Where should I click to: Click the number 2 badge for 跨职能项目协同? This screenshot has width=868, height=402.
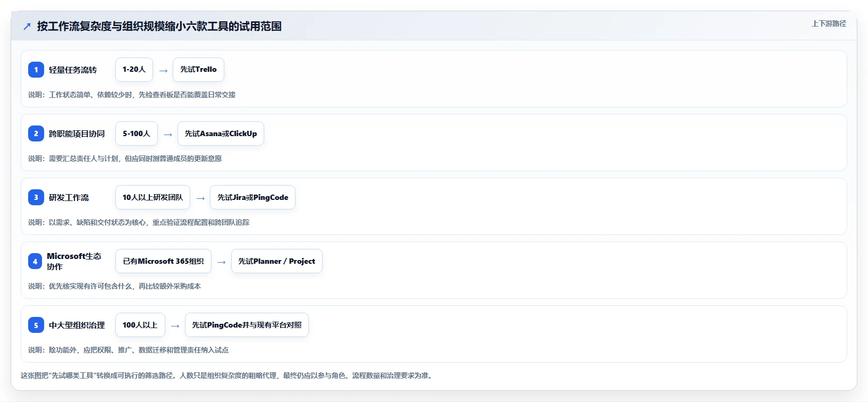36,133
